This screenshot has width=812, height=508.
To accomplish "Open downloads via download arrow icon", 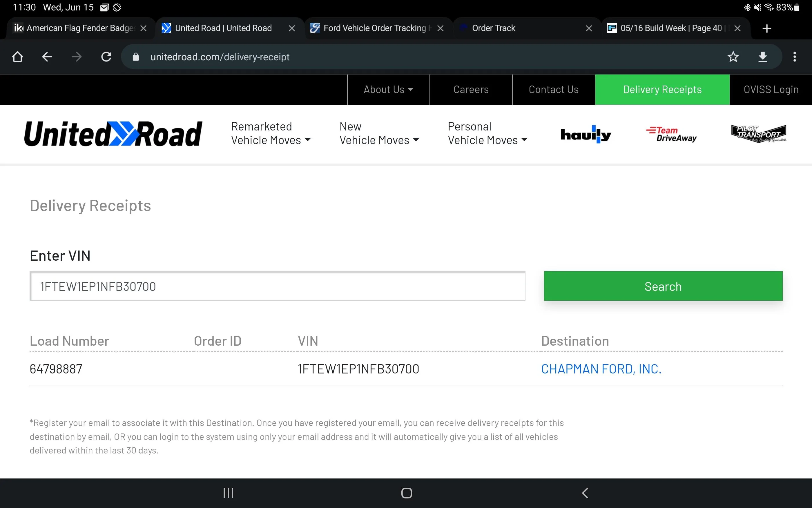I will [x=763, y=57].
